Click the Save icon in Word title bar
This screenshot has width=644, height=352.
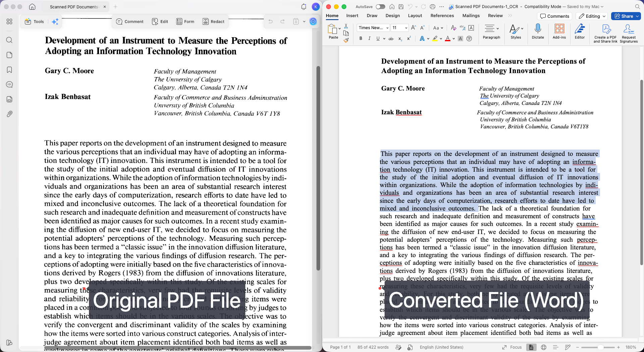pyautogui.click(x=401, y=7)
